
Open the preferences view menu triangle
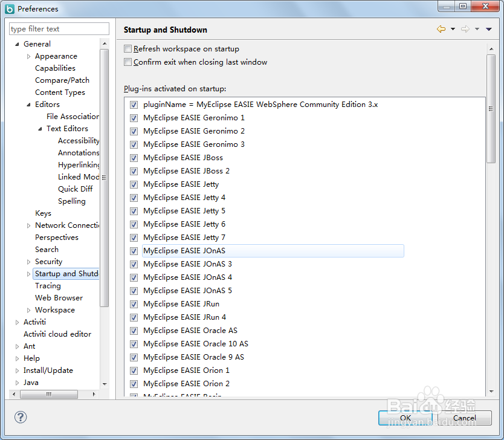(488, 29)
